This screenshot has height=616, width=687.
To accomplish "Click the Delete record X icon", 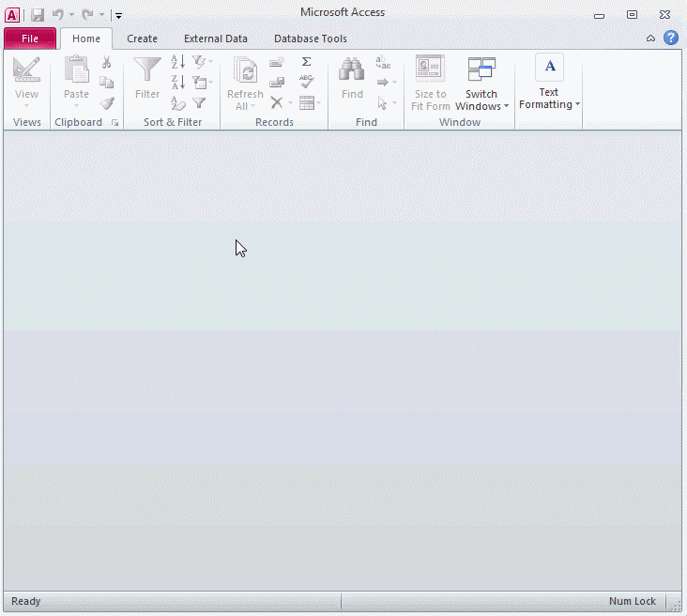I will 277,102.
